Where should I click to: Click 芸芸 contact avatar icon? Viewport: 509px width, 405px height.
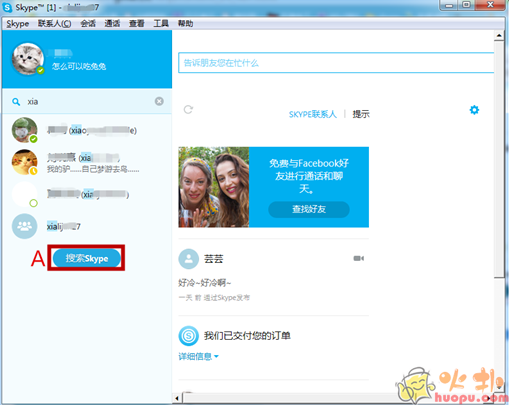189,259
